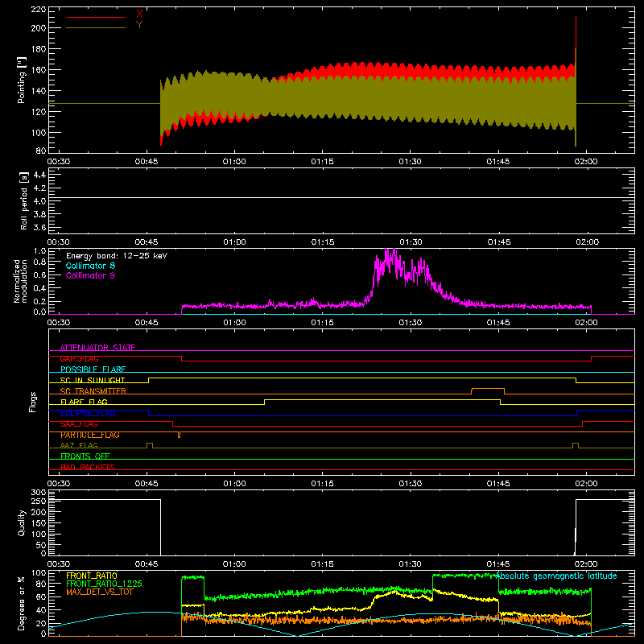
Task: Click the '220' tick in Pointing plot
Action: tap(38, 9)
